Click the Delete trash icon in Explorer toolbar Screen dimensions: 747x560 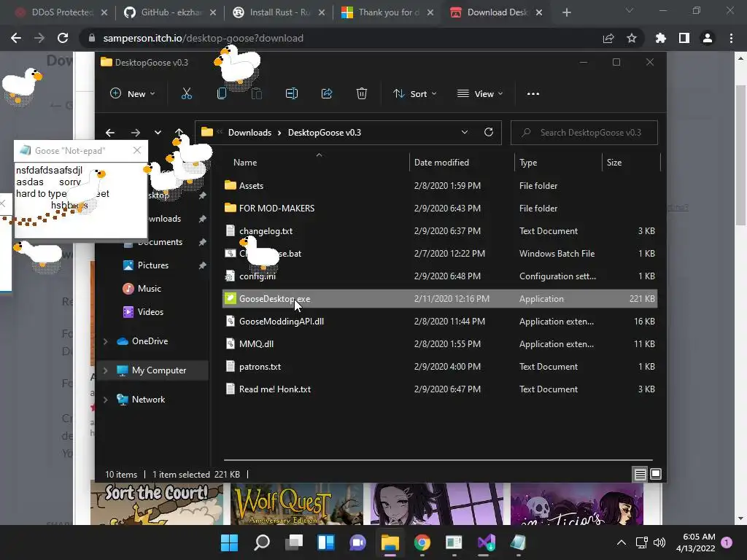pos(362,94)
